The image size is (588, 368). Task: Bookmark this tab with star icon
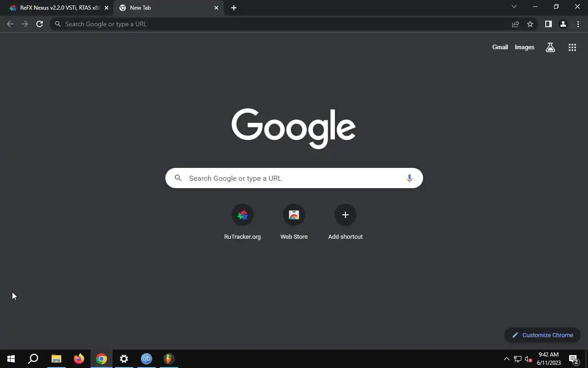(530, 24)
